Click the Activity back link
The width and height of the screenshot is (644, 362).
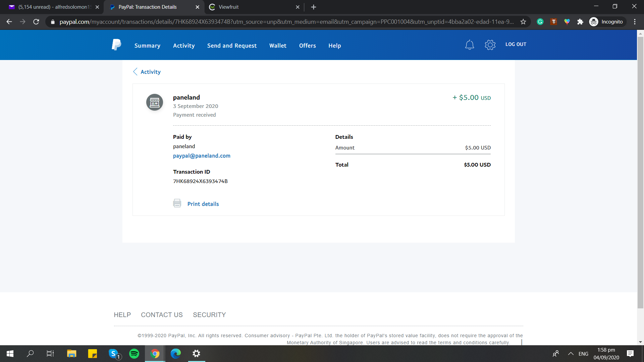tap(151, 72)
